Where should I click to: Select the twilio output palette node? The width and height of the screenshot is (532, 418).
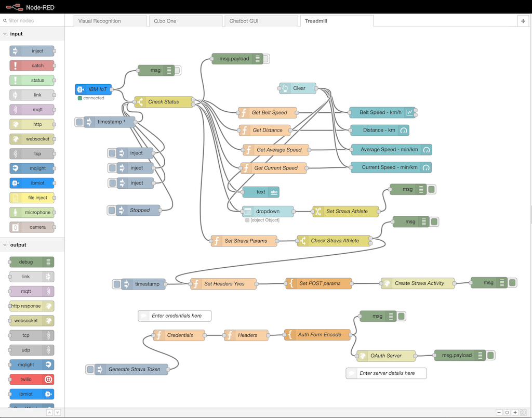click(32, 380)
